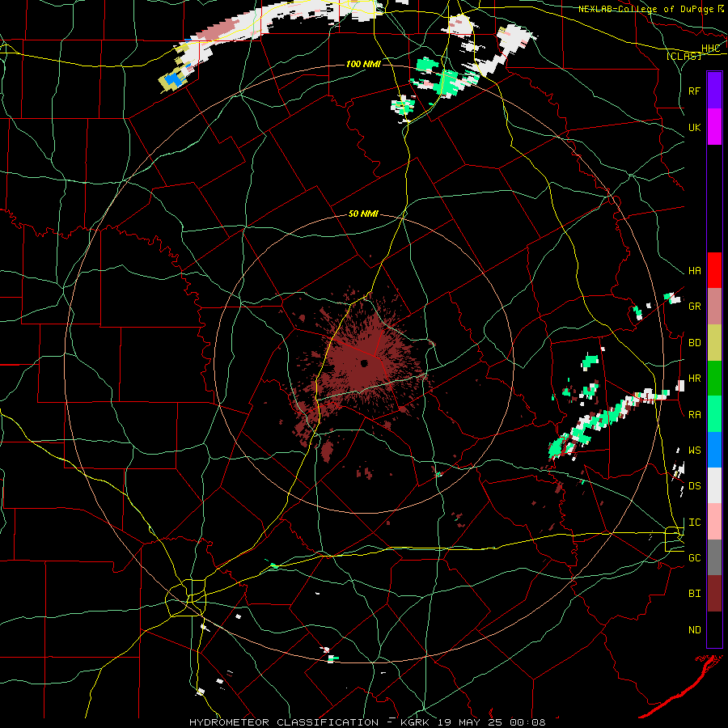Click the HA red legend swatch
This screenshot has height=728, width=728.
(x=714, y=270)
